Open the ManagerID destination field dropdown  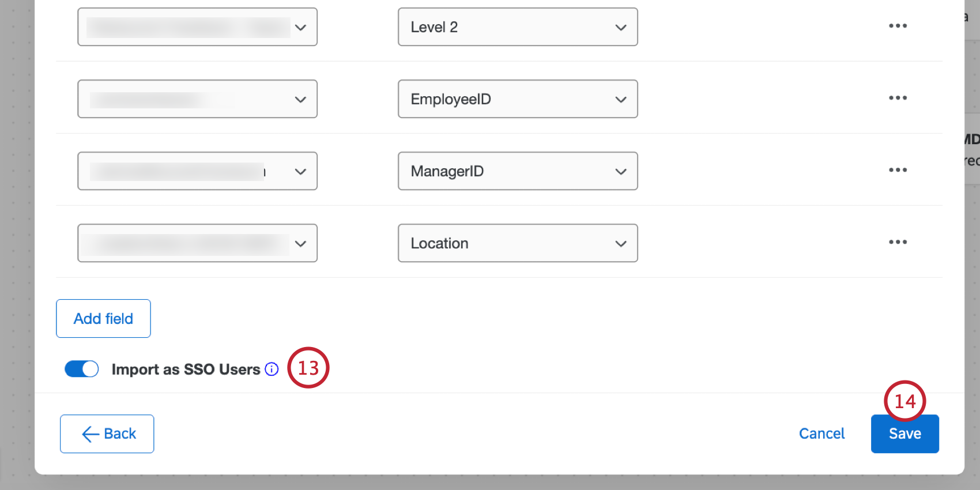coord(517,171)
